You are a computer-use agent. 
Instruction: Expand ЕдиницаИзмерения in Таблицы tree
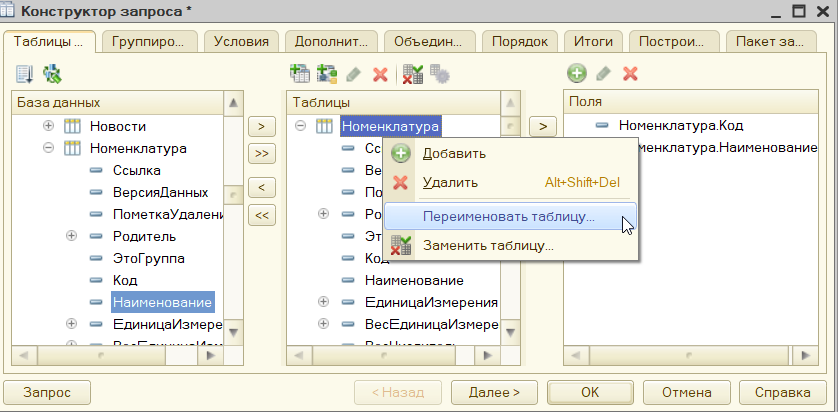point(323,302)
